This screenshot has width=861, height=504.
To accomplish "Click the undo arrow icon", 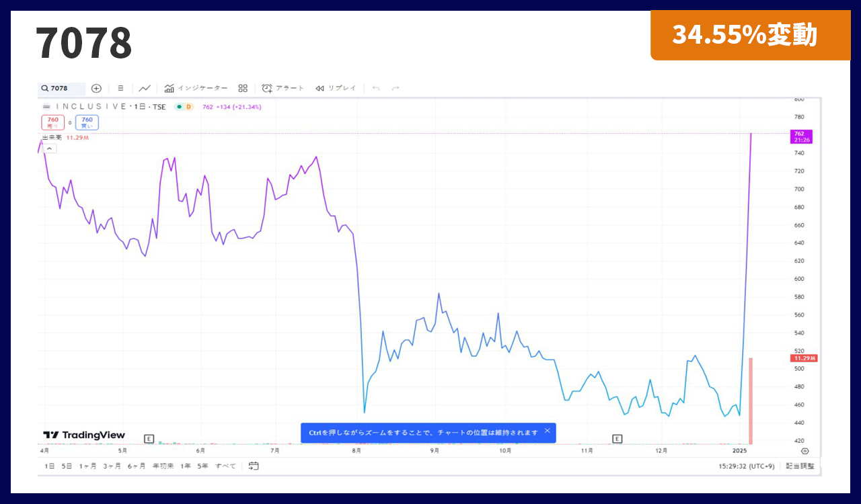I will click(x=376, y=88).
